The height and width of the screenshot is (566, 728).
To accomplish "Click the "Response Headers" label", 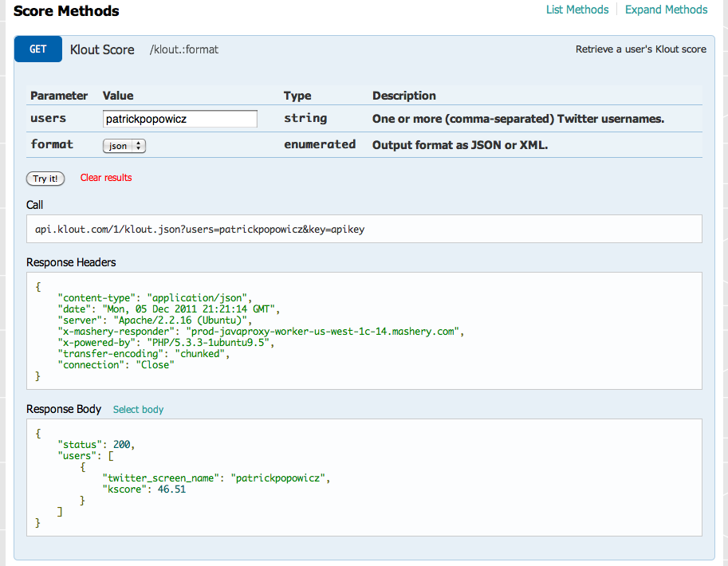I will [x=71, y=262].
